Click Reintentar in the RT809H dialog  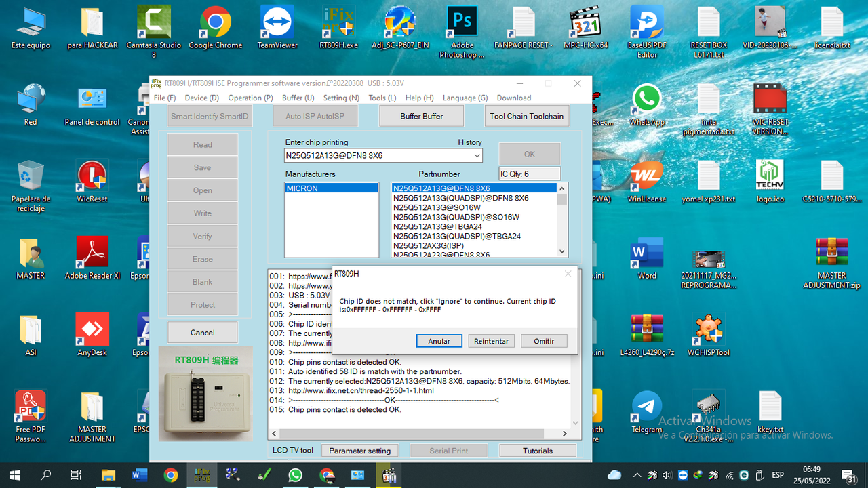(491, 341)
